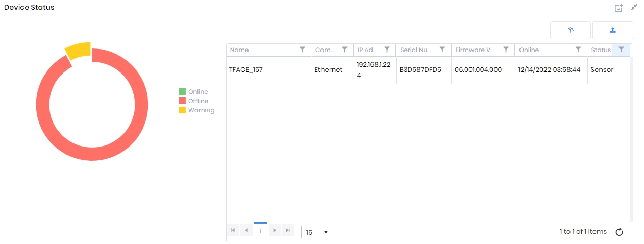Open page size dropdown showing 15
Screen dimensions: 644x244
(318, 232)
